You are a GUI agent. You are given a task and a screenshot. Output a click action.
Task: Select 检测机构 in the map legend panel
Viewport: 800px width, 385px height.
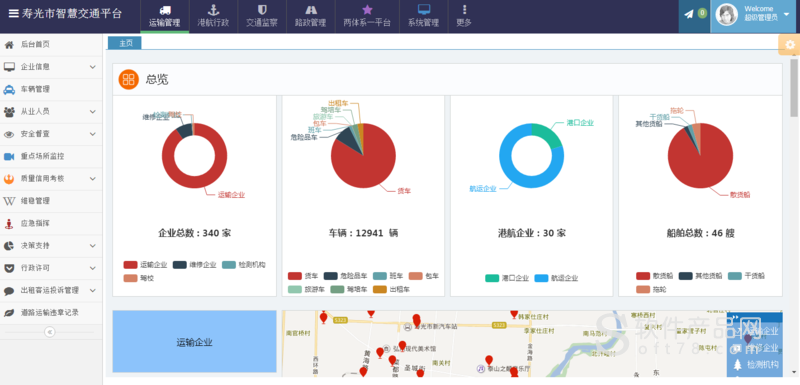pos(763,365)
